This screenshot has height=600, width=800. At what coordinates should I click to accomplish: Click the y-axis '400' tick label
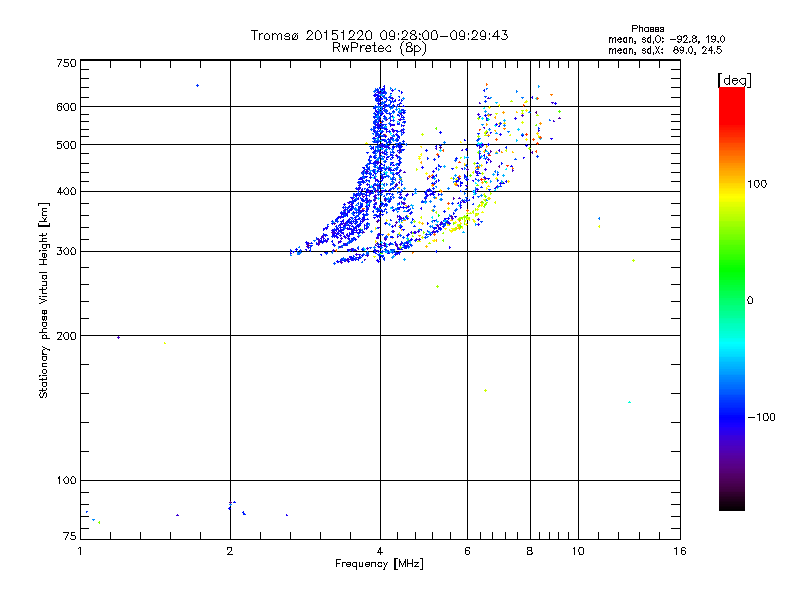[66, 192]
